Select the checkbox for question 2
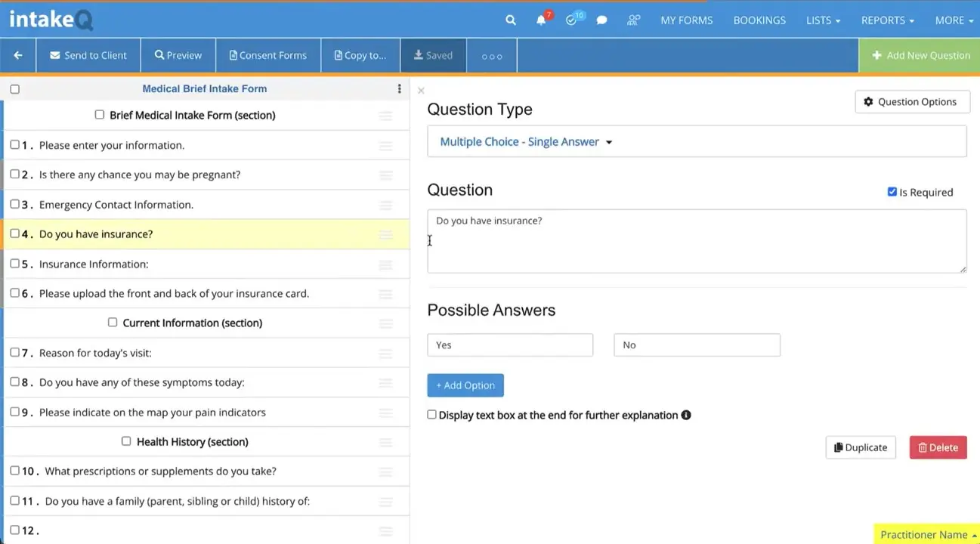 (14, 174)
